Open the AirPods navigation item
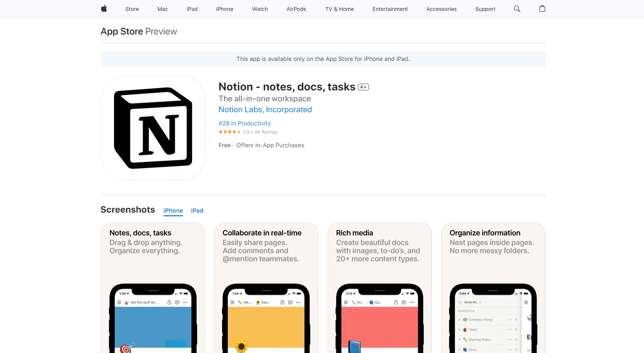This screenshot has width=644, height=353. [x=296, y=9]
